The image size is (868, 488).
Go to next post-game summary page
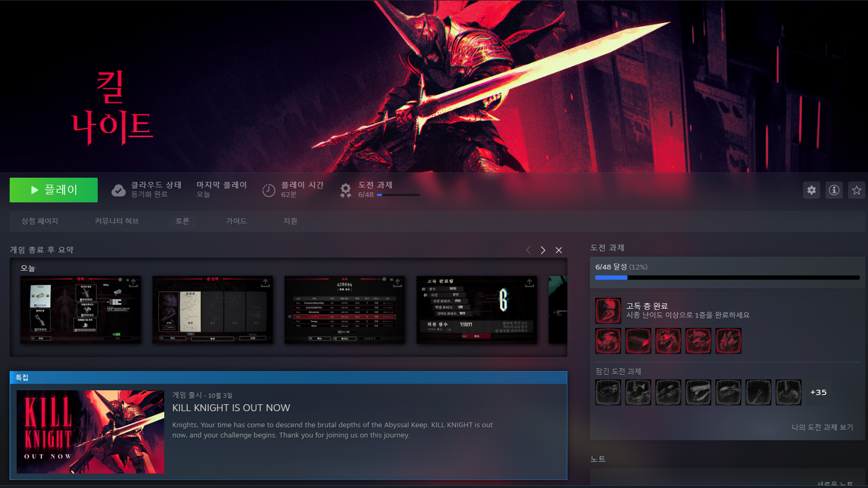(543, 250)
